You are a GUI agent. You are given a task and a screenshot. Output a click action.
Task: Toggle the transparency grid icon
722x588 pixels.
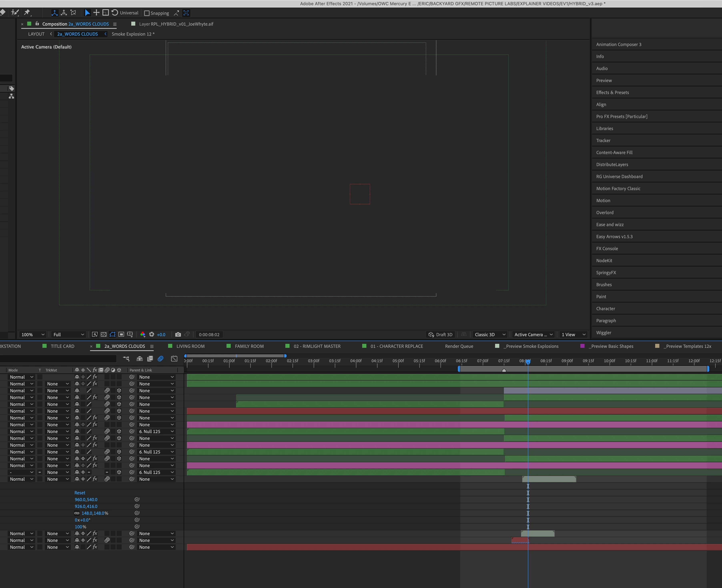(104, 334)
